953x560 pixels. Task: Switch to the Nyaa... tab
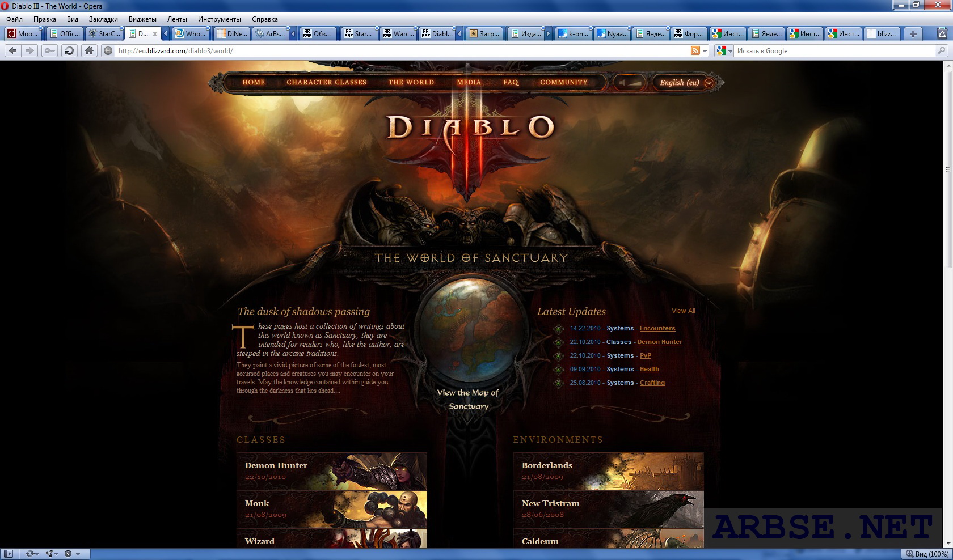pyautogui.click(x=612, y=34)
